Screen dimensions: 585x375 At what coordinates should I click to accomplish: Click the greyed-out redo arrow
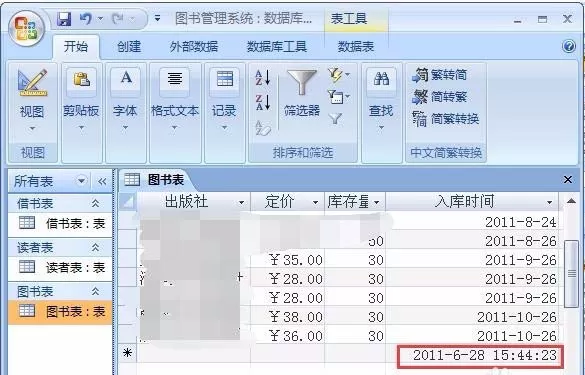click(118, 18)
